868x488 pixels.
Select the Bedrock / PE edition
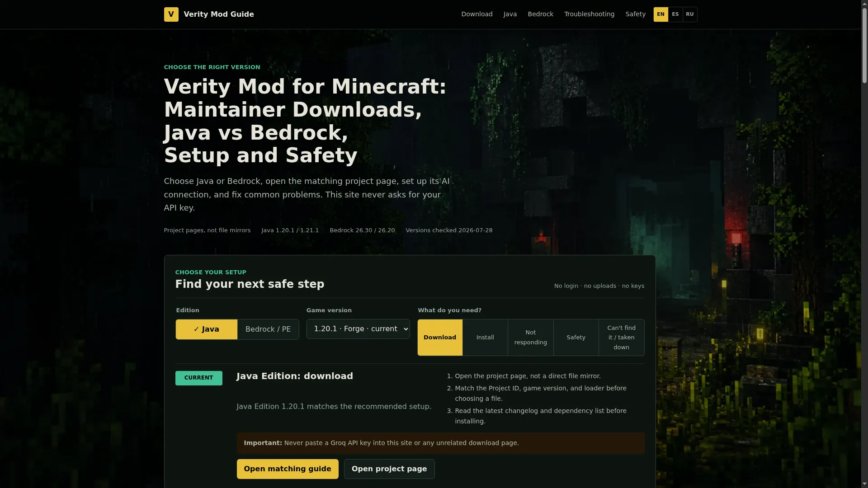[268, 329]
